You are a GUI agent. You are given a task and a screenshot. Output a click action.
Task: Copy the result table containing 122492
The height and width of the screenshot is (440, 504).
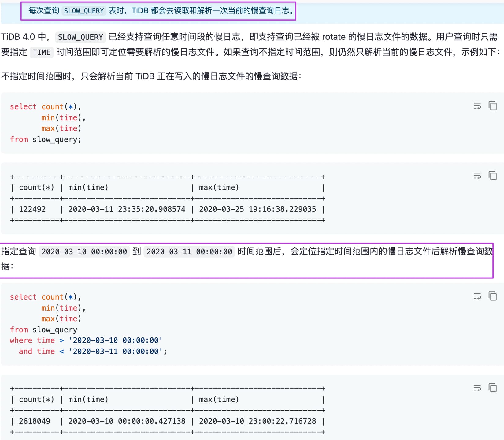click(492, 176)
